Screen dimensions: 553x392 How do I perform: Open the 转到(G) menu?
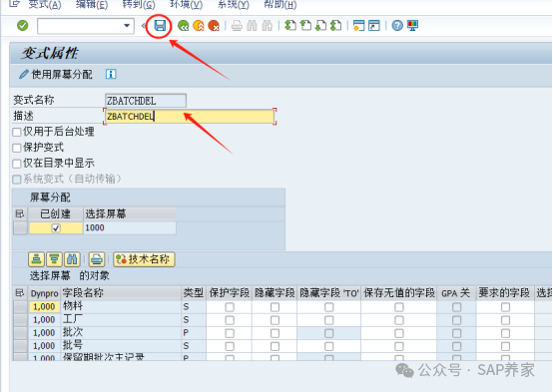139,5
